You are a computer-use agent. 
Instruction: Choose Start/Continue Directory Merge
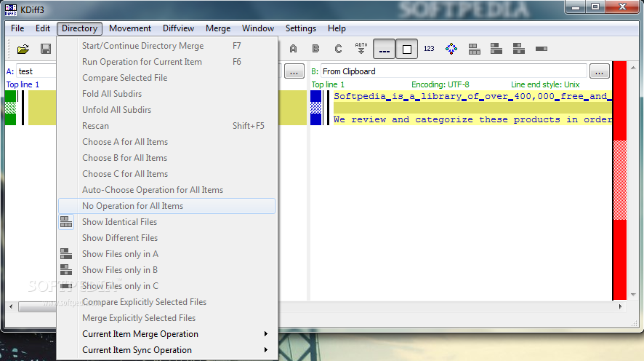(x=166, y=46)
